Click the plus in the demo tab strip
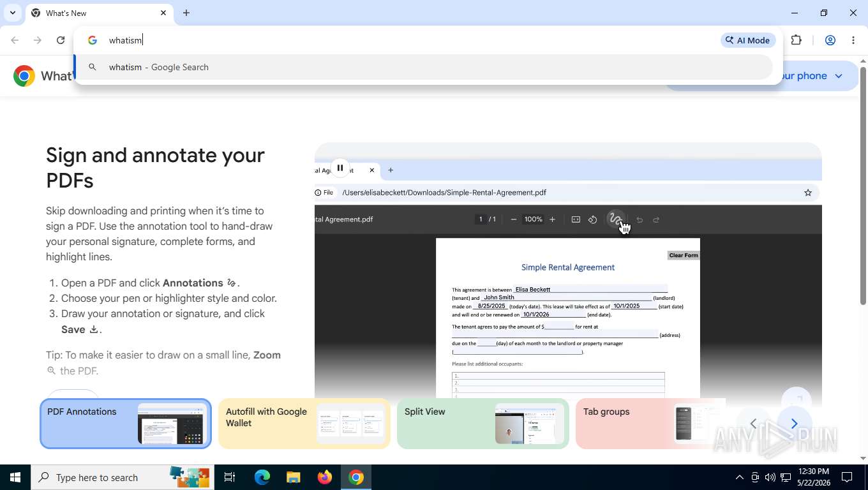Image resolution: width=868 pixels, height=490 pixels. [x=391, y=170]
